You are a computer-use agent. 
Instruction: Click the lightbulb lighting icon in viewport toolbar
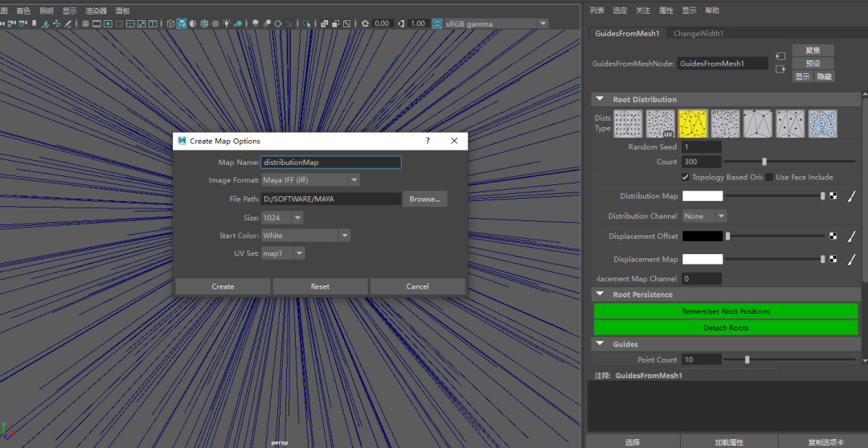coord(226,24)
